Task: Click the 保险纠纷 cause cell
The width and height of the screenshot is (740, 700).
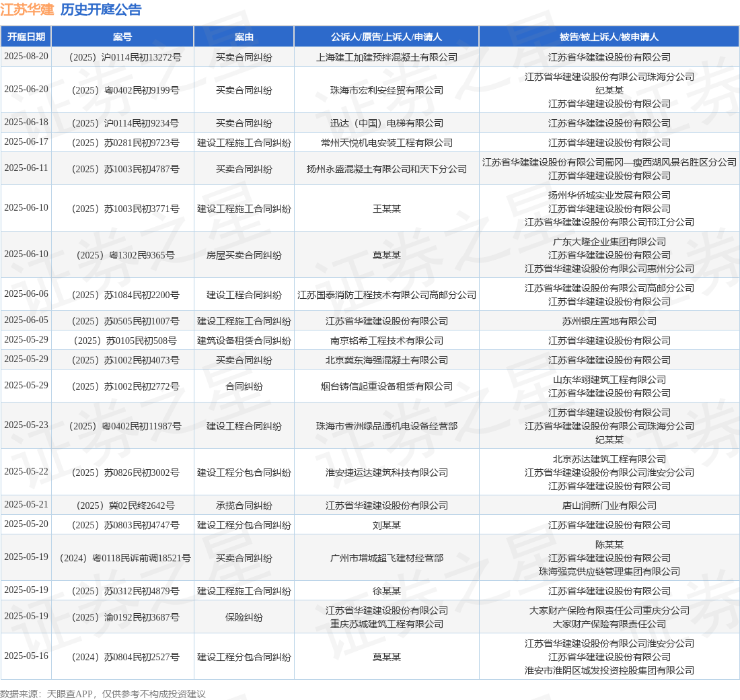Action: click(x=244, y=617)
